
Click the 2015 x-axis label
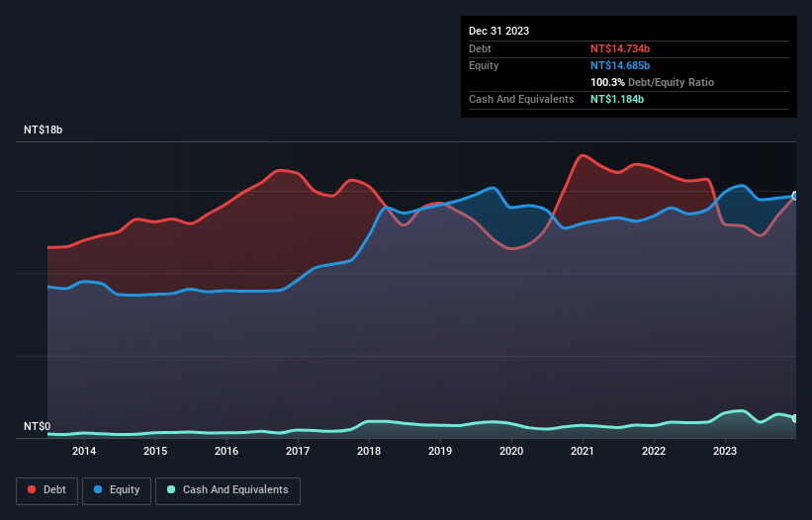coord(155,451)
